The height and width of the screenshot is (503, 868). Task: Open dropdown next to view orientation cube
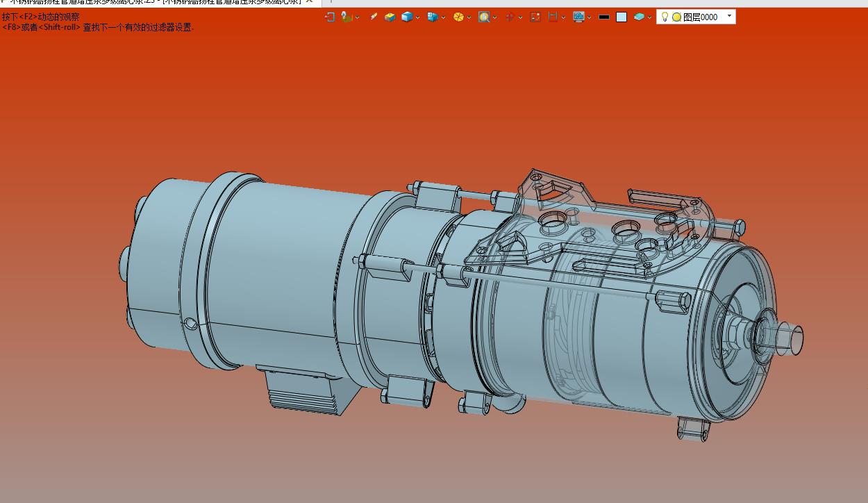(443, 17)
